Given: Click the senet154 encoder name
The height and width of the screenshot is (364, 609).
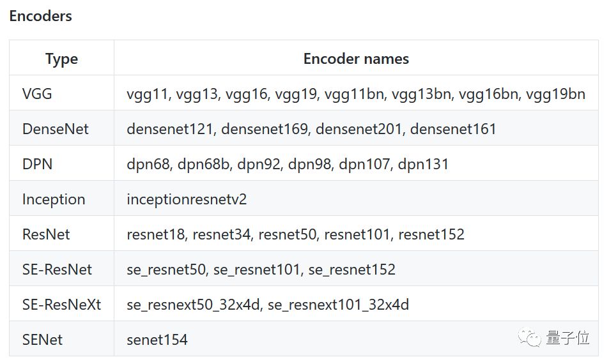Looking at the screenshot, I should [x=157, y=339].
